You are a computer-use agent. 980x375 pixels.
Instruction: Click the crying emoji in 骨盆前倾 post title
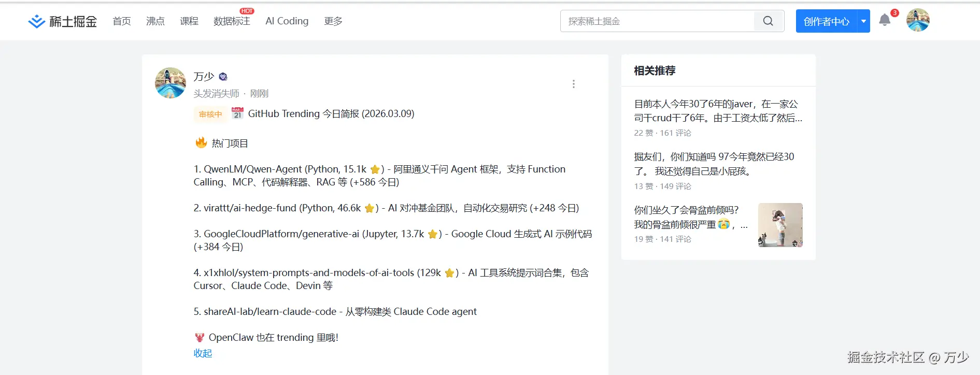[x=724, y=224]
